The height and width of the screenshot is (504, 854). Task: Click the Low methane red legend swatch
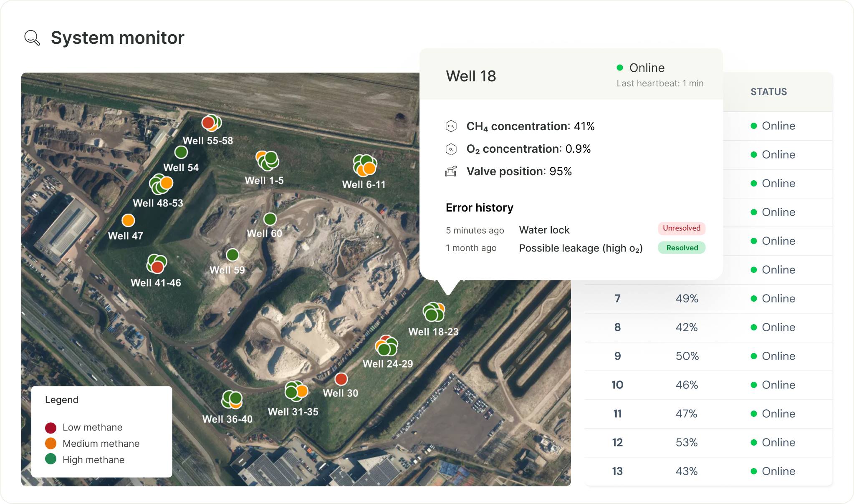click(x=51, y=428)
